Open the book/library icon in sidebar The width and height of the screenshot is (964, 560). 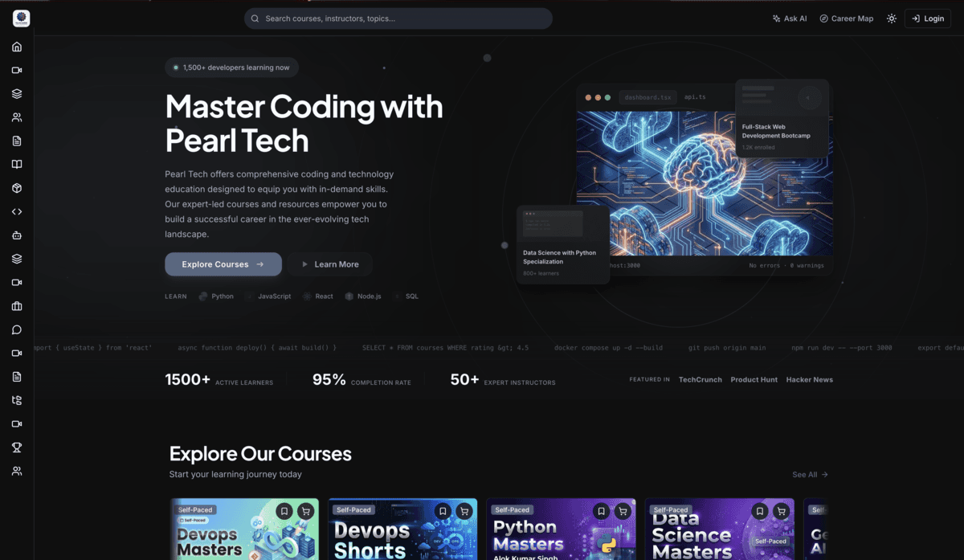tap(16, 163)
